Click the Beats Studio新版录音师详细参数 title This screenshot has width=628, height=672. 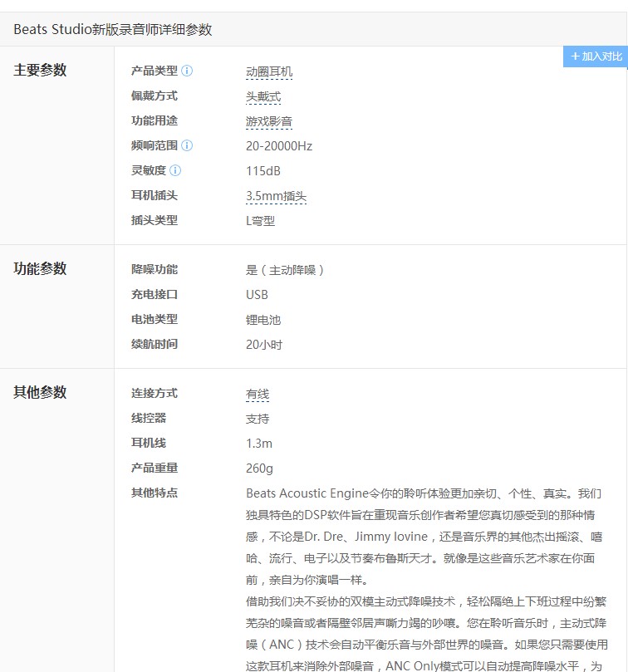tap(113, 29)
